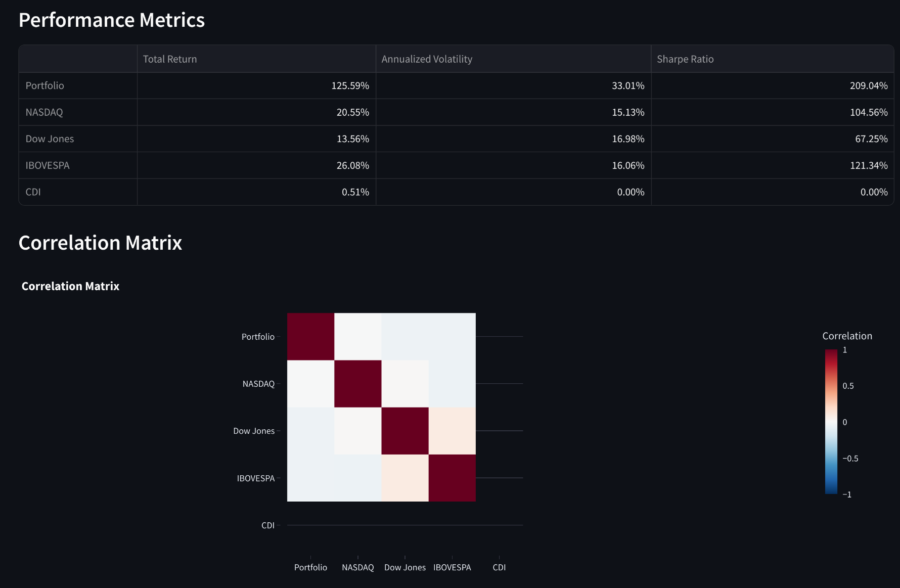Click the Portfolio volatility 33.01% cell

[513, 85]
